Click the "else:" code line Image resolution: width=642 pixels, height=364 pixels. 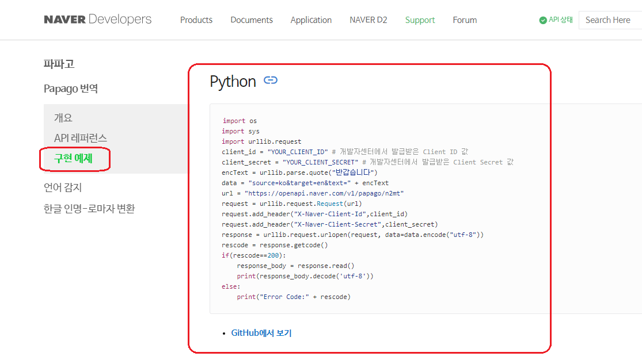[231, 286]
